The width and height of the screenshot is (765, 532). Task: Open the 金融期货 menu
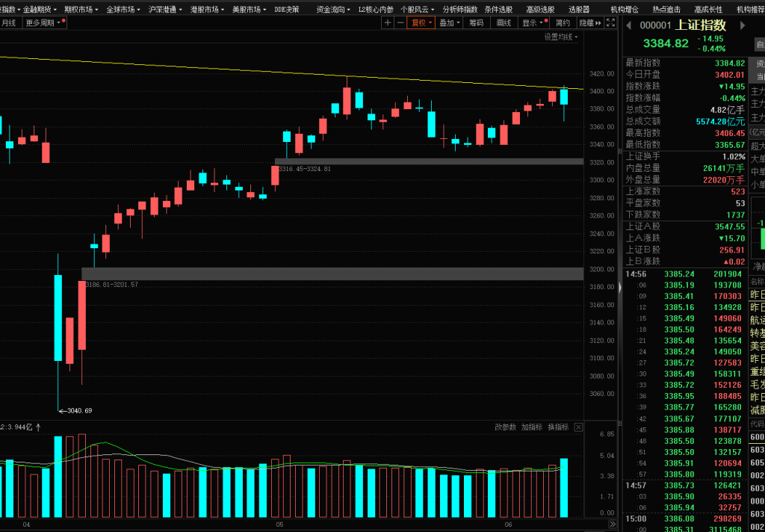coord(40,9)
